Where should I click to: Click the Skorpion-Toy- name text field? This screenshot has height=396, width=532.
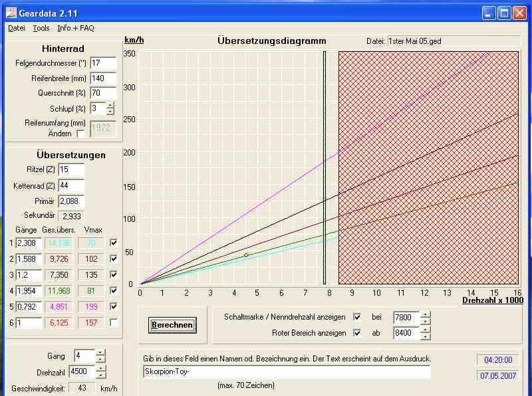pyautogui.click(x=287, y=371)
